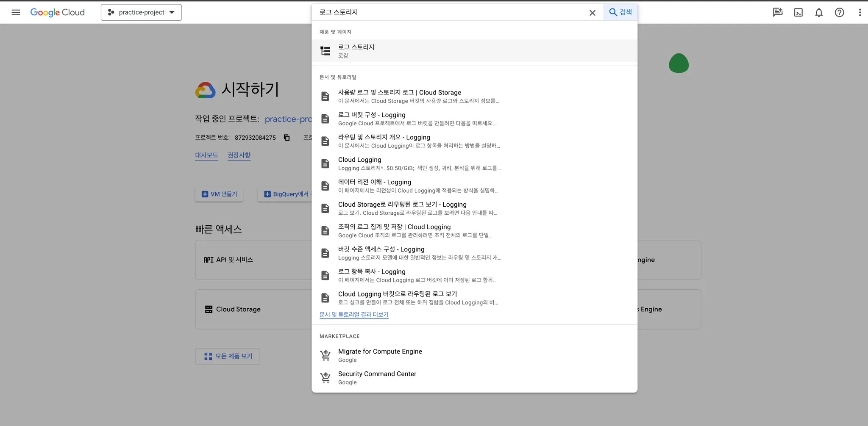Click cart icon beside Security Command Center

tap(325, 378)
